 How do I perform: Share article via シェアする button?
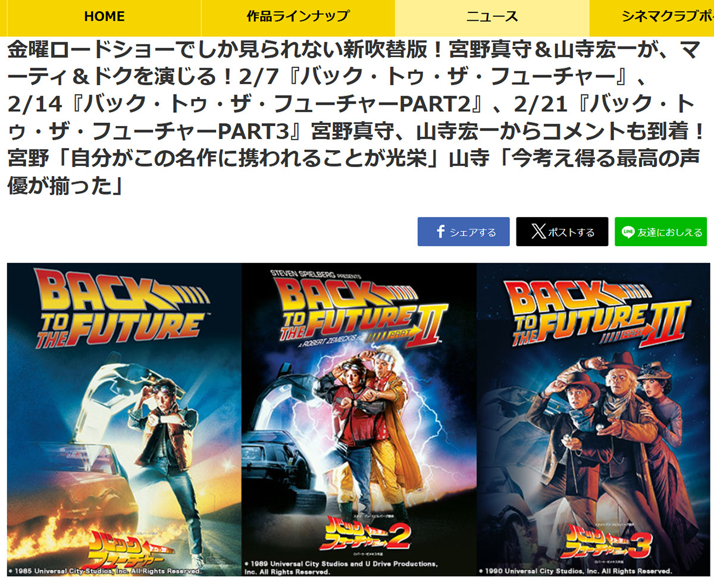click(x=464, y=232)
